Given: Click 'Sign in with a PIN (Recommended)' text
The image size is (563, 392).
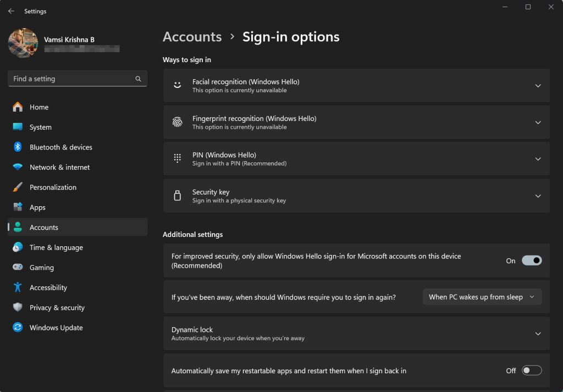Looking at the screenshot, I should click(x=240, y=163).
